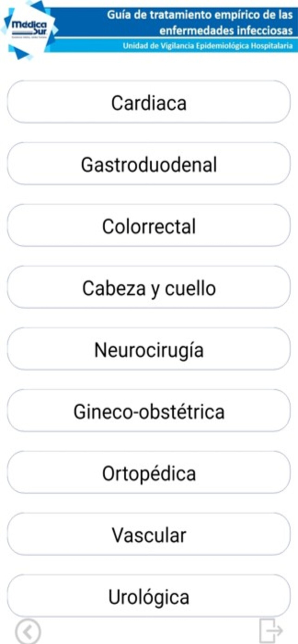The width and height of the screenshot is (298, 644).
Task: Click 'enfermedades infecciosas' text in the banner
Action: pos(226,31)
